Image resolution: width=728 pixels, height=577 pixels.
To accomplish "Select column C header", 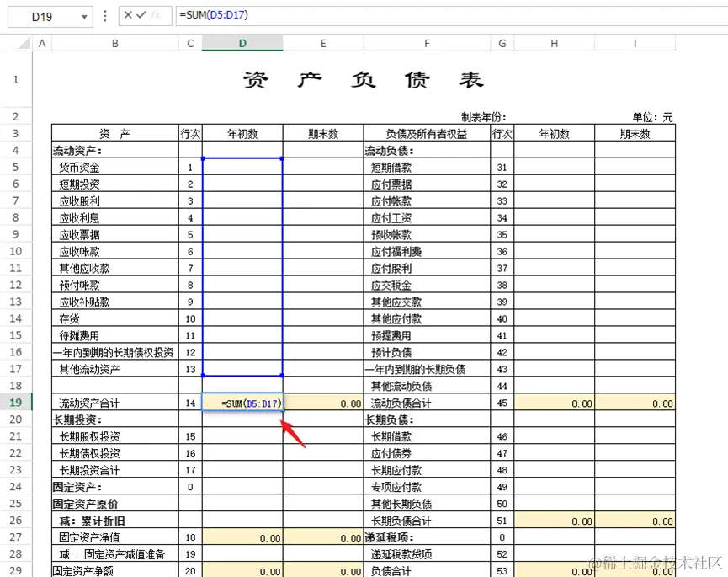I will pos(190,44).
